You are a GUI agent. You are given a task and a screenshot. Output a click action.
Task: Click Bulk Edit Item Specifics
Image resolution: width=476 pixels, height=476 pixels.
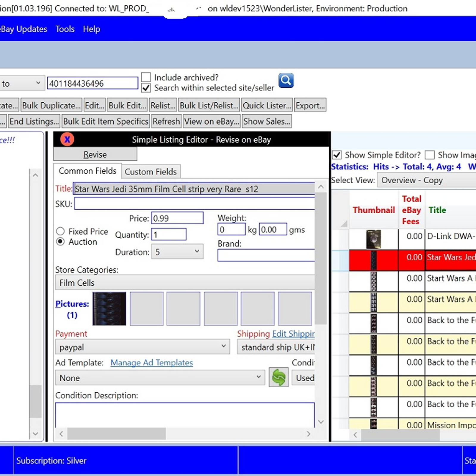[106, 121]
